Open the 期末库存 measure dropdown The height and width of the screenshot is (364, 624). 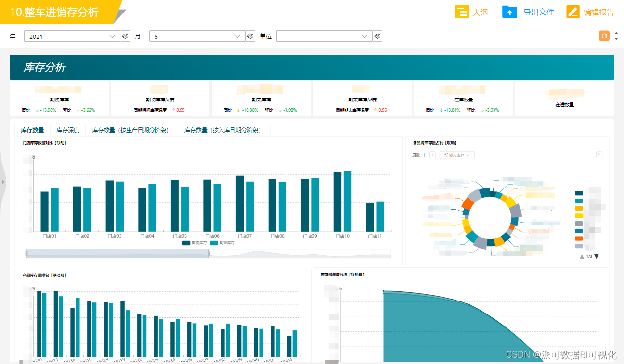coord(457,155)
